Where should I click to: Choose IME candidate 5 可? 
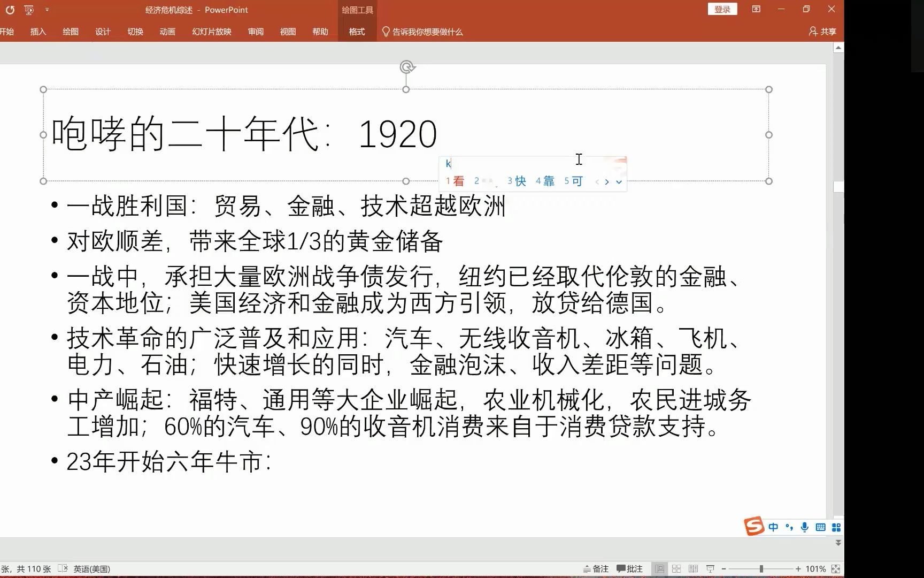click(573, 181)
